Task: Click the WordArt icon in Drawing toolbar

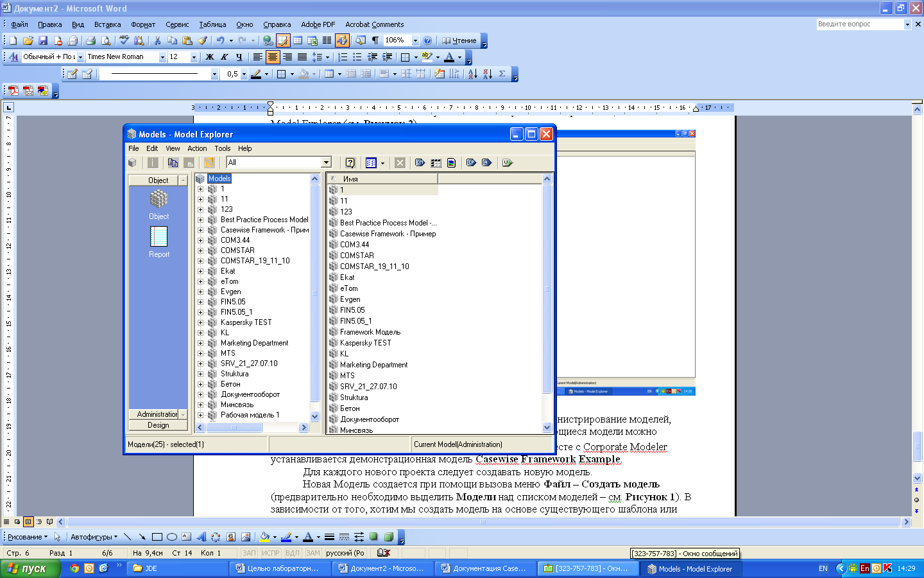Action: tap(201, 537)
